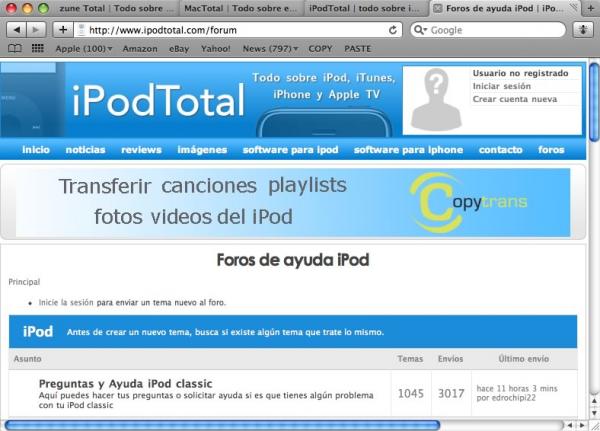This screenshot has height=431, width=600.
Task: Open software para ipod menu item
Action: point(290,150)
